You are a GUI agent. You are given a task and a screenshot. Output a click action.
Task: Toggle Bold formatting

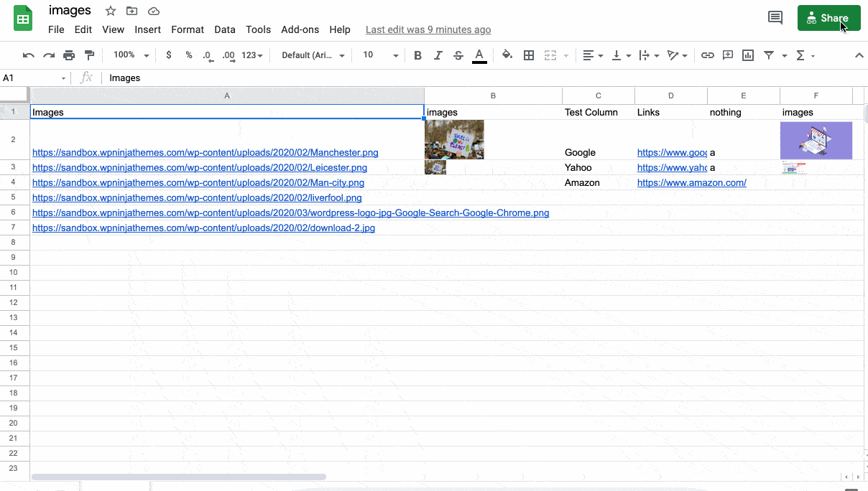point(417,55)
